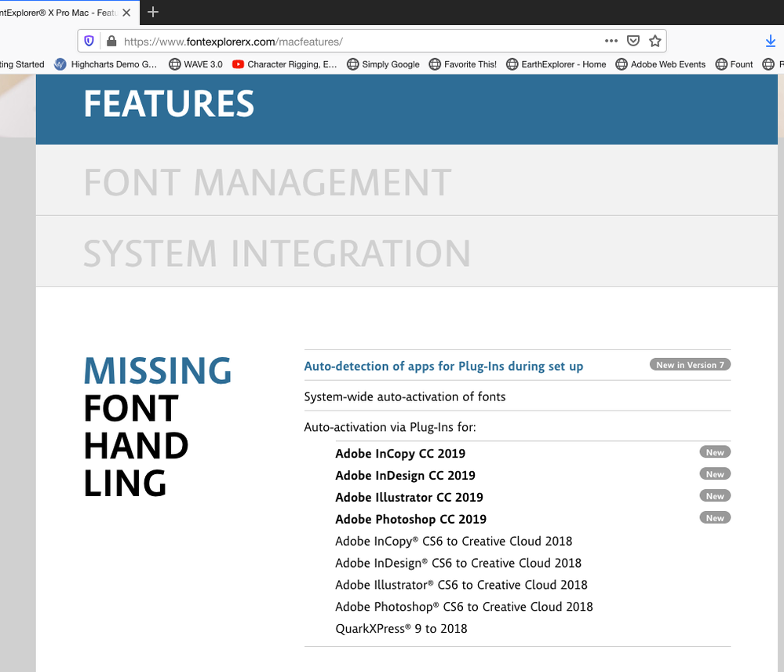The width and height of the screenshot is (784, 672).
Task: Save page to Pocket icon
Action: (x=633, y=41)
